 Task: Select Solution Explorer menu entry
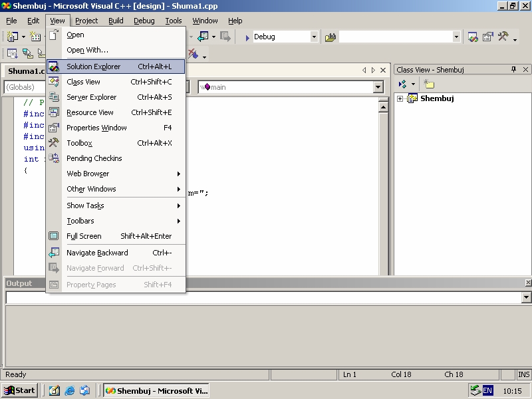pyautogui.click(x=116, y=66)
